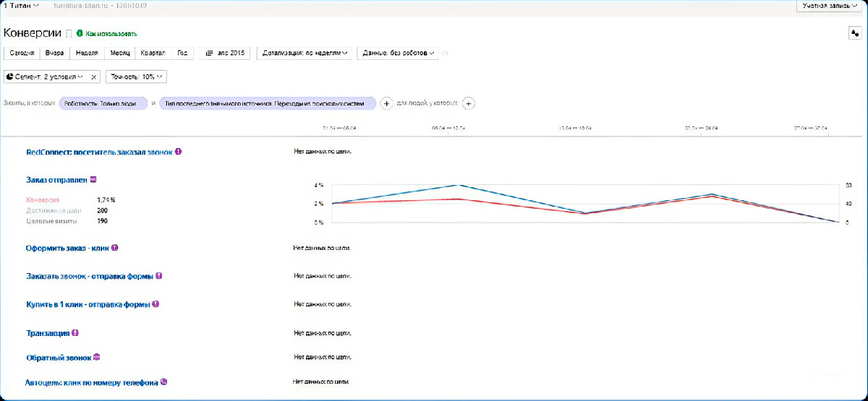Viewport: 868px width, 401px height.
Task: Add 'для людей, у которых' condition plus
Action: pyautogui.click(x=468, y=103)
